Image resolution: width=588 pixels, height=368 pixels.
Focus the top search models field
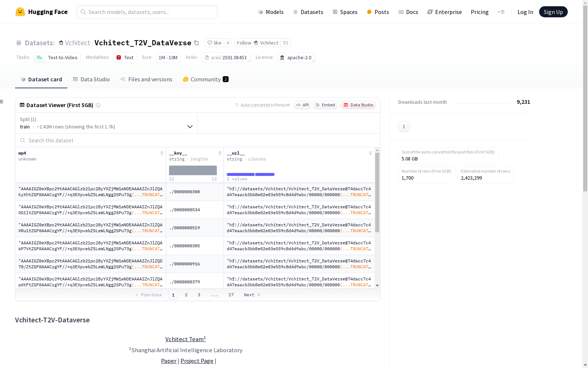point(147,12)
